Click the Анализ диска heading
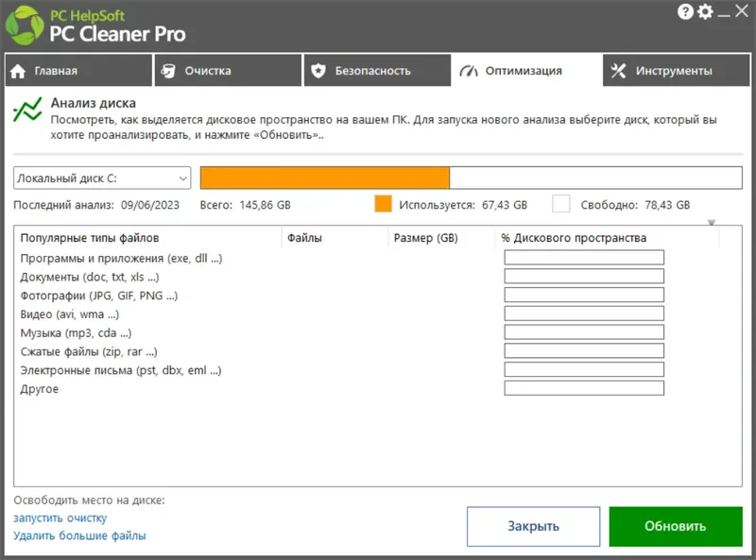Screen dimensions: 756x560 click(93, 103)
